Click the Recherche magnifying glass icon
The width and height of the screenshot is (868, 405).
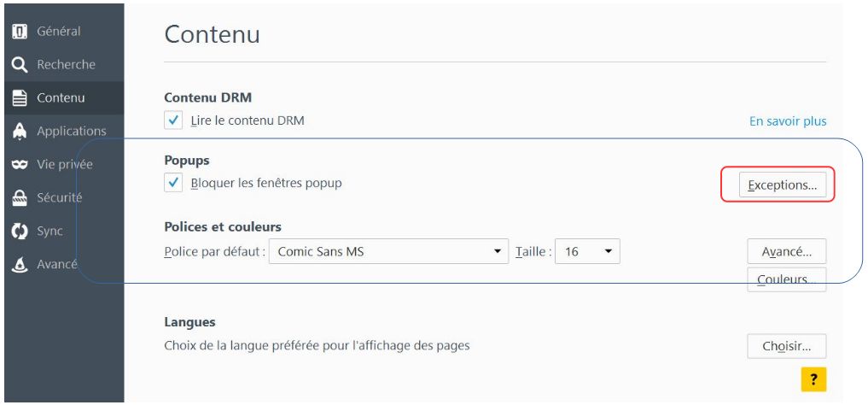click(x=19, y=65)
